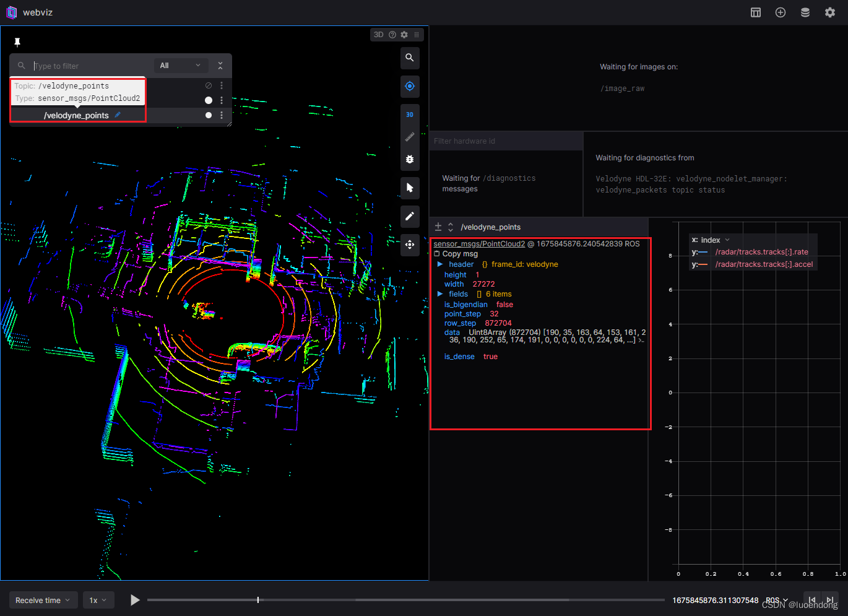Open the 'All' topic filter dropdown
The width and height of the screenshot is (848, 616).
(x=180, y=66)
